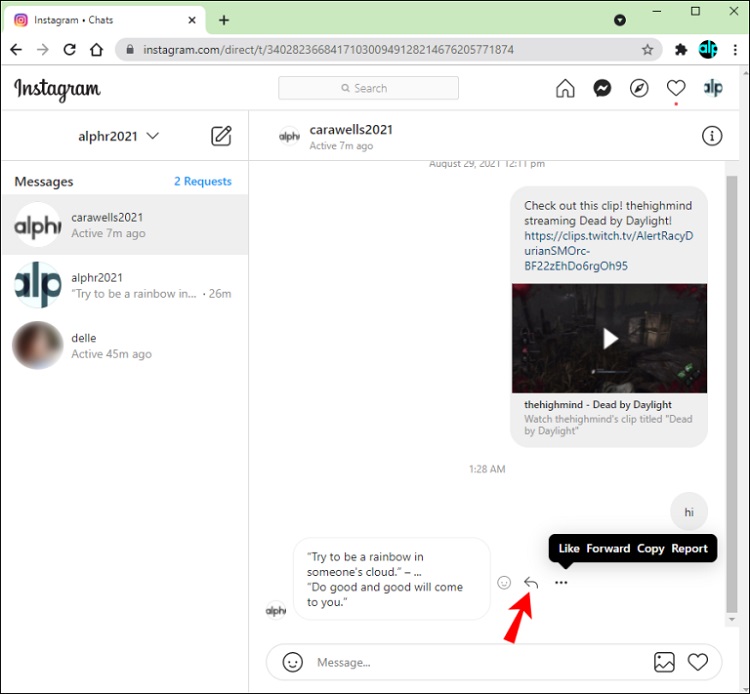
Task: Open the 2 Requests link
Action: tap(202, 181)
